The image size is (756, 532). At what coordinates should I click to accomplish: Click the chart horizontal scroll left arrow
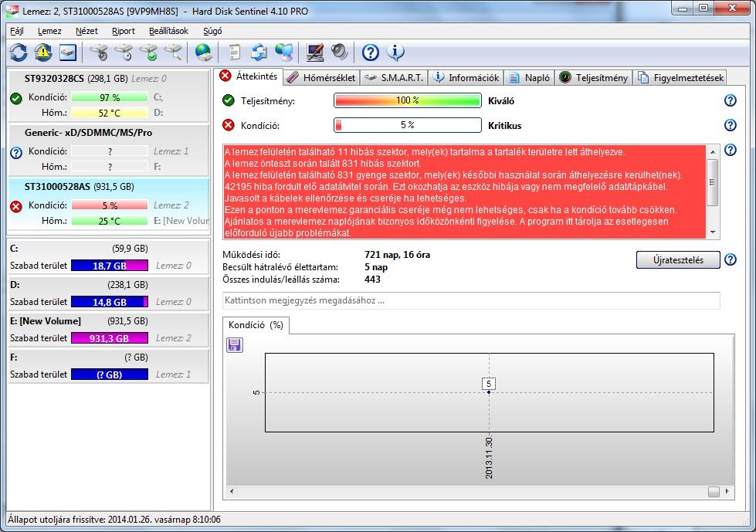(232, 492)
